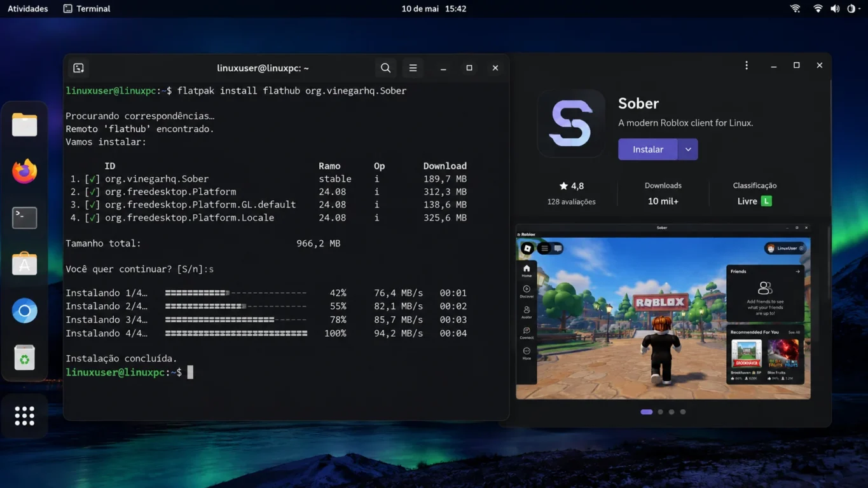Click the org.freedesktop.Platform.Locale entry
Viewport: 868px width, 488px height.
pos(189,218)
